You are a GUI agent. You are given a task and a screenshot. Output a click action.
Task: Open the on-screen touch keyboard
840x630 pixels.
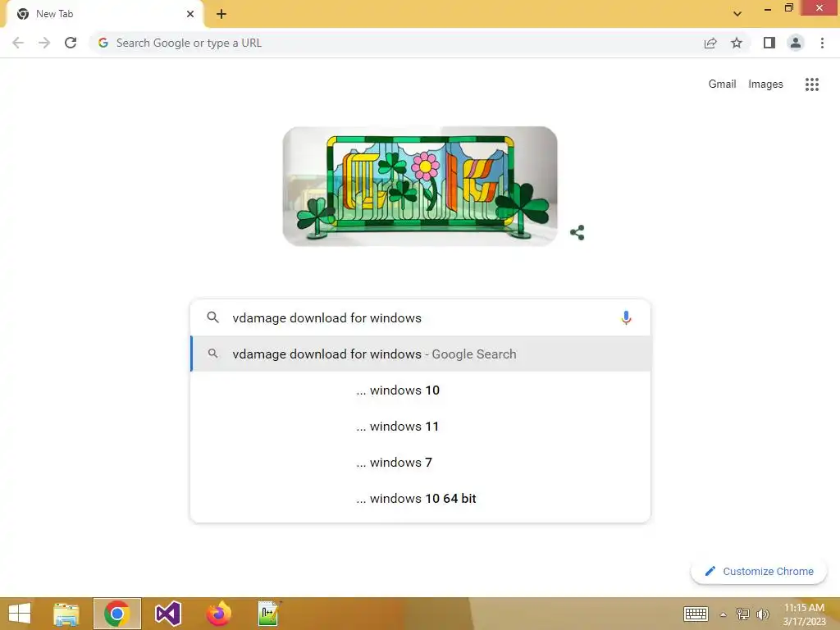click(696, 614)
